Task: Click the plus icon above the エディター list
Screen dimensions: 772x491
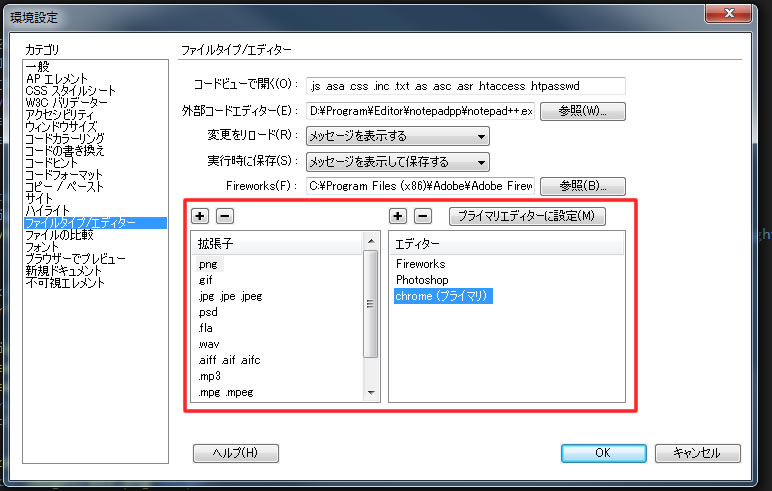Action: coord(398,215)
